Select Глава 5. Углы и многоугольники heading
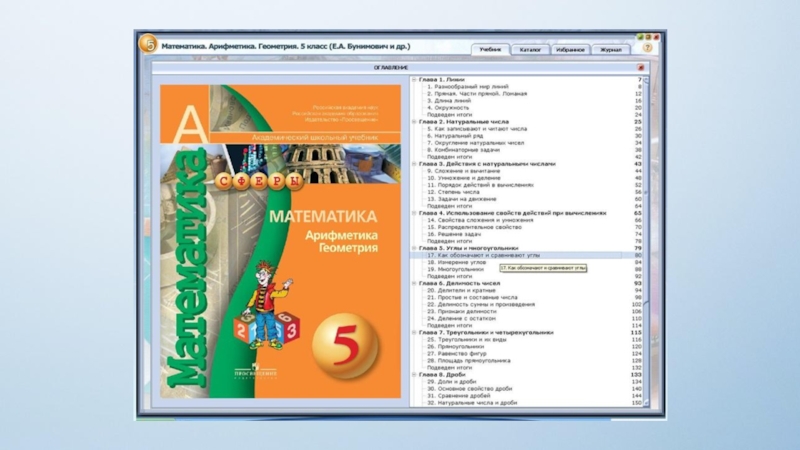 (468, 248)
